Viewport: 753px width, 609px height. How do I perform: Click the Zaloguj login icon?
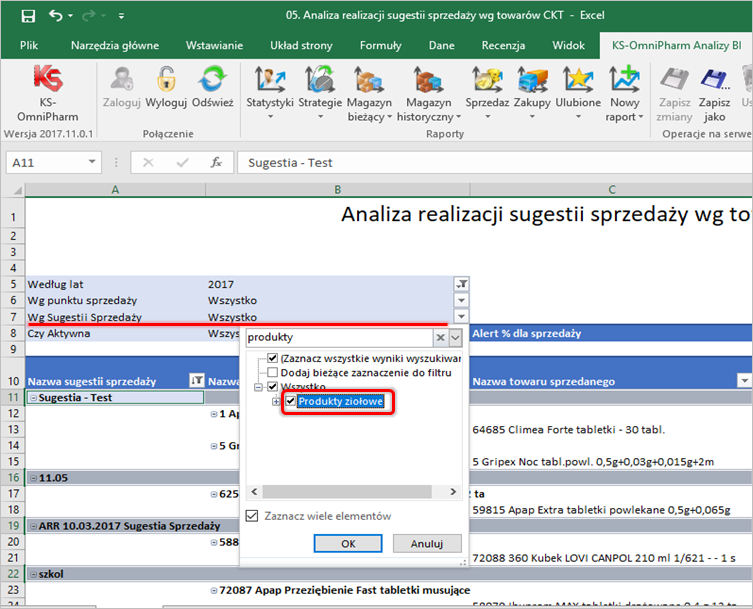(121, 78)
